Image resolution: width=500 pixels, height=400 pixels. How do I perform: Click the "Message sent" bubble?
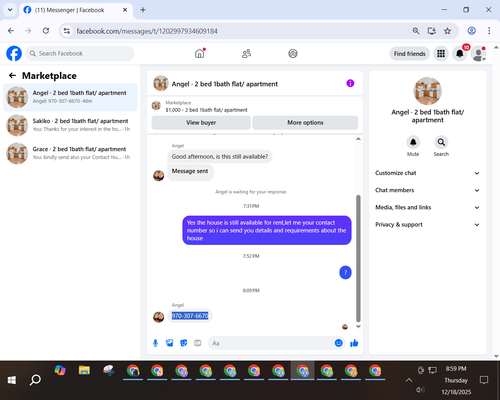tap(190, 171)
